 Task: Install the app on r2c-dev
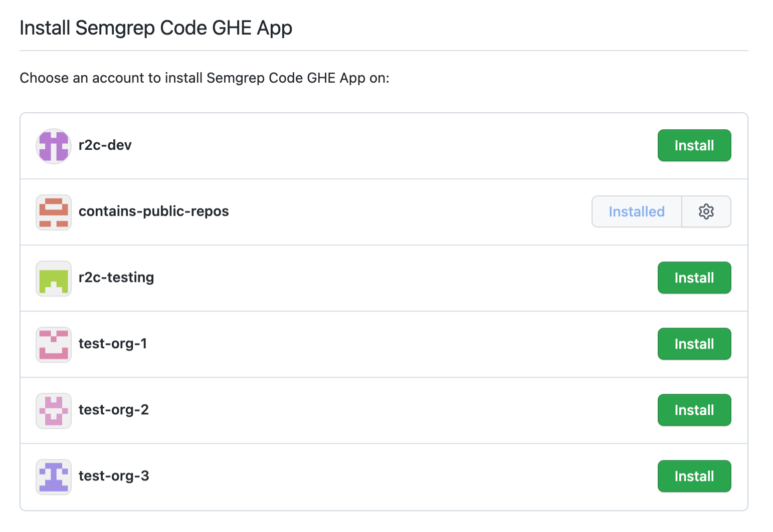coord(694,145)
